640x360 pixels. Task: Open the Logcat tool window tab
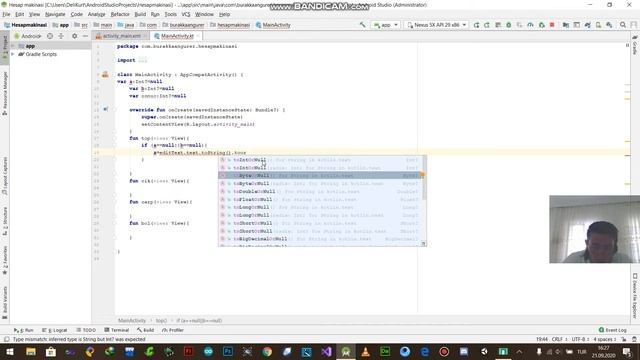click(55, 330)
